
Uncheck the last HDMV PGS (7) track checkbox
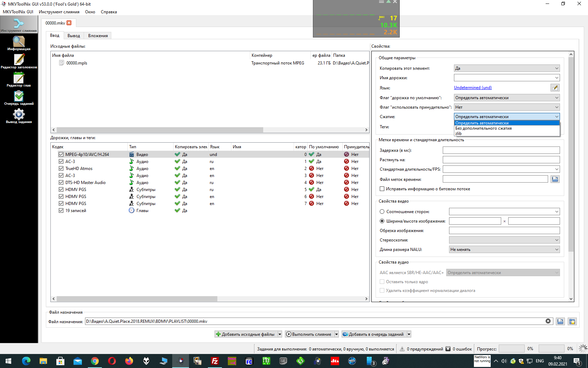click(x=61, y=203)
